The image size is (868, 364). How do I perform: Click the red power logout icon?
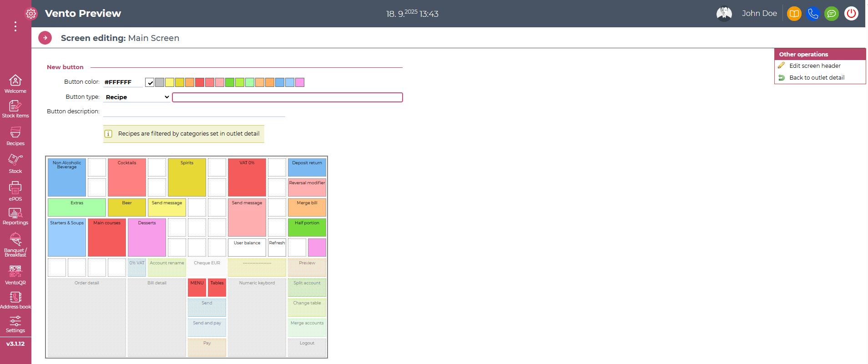851,14
